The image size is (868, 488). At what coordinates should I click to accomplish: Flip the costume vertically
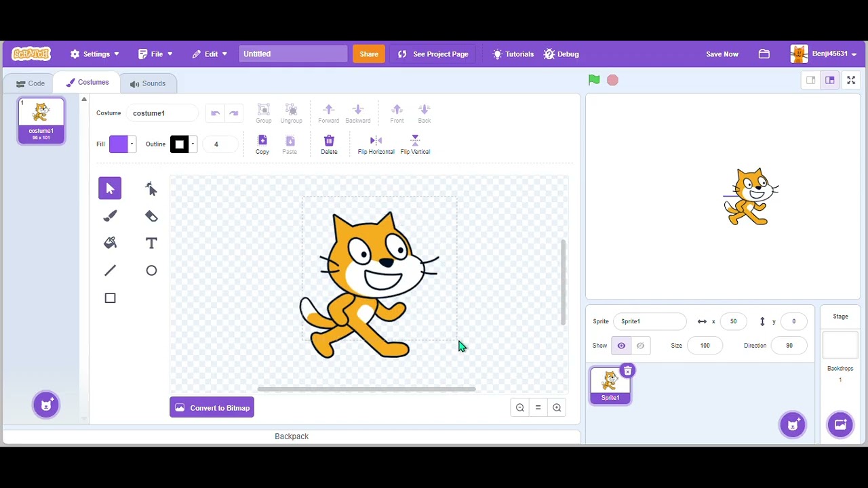[x=415, y=144]
